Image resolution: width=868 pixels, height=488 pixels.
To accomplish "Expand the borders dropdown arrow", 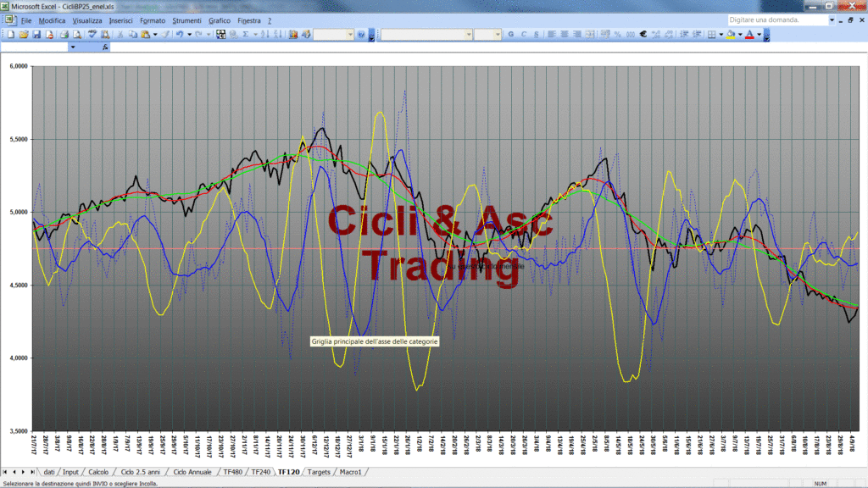I will 721,34.
